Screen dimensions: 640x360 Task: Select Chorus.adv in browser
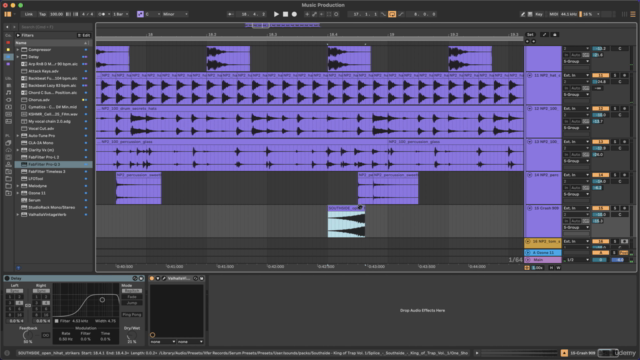tap(39, 100)
